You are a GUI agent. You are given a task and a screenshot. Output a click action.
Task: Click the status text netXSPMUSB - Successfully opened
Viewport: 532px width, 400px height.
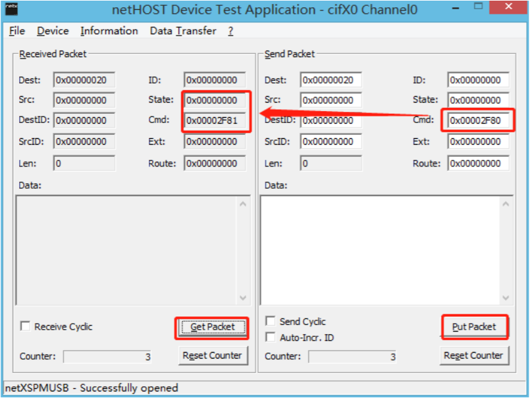[x=92, y=387]
